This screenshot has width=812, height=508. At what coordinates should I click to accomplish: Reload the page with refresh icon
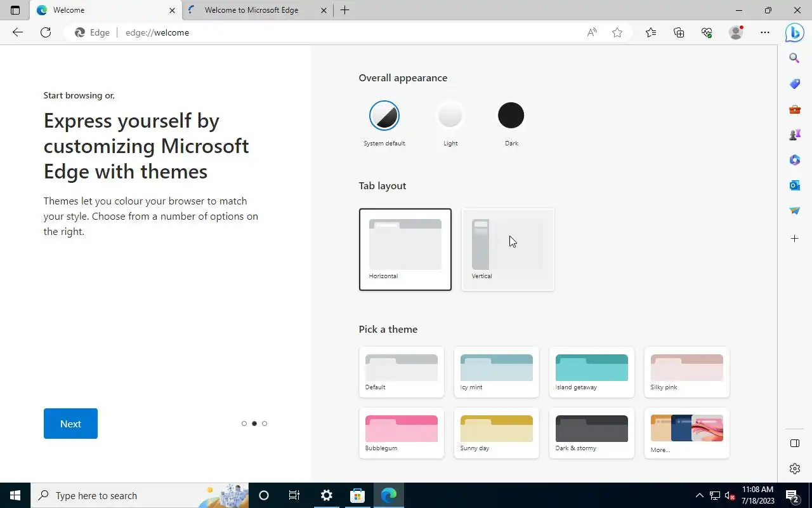click(46, 32)
